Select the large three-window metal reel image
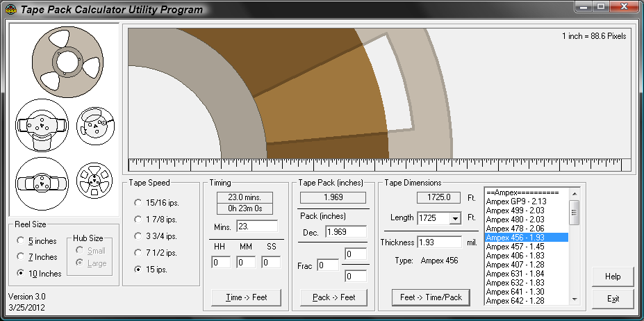 pyautogui.click(x=67, y=62)
